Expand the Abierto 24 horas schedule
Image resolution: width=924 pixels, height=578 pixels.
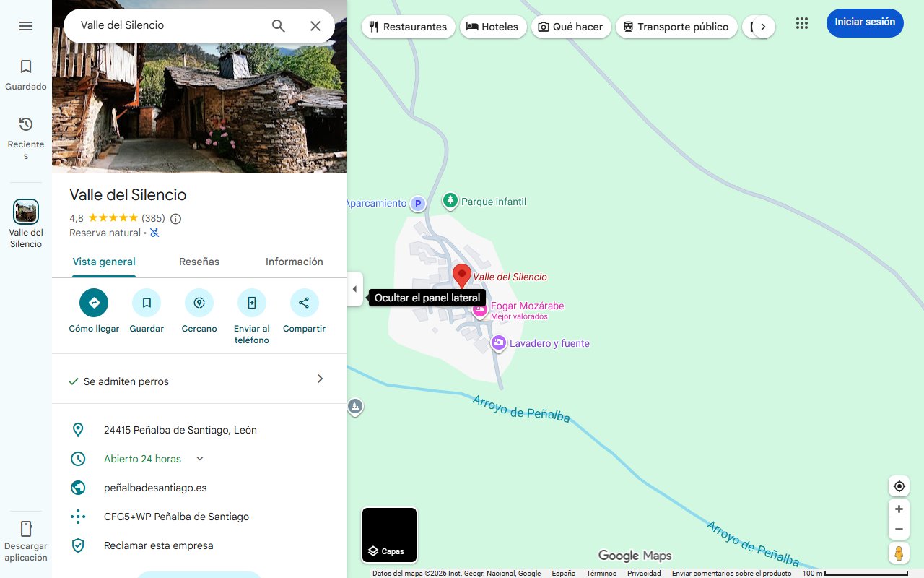200,459
